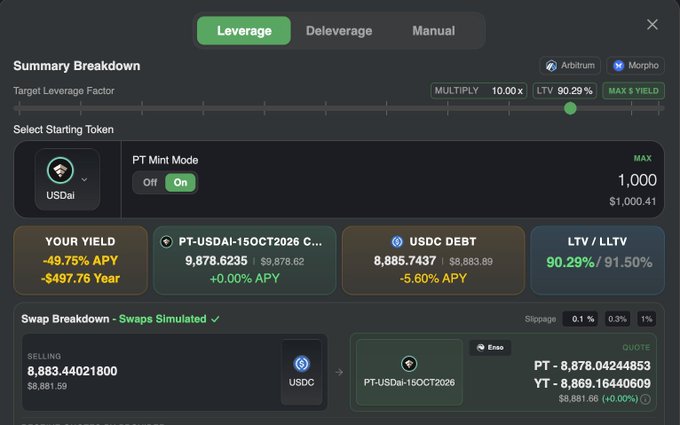Viewport: 680px width, 425px height.
Task: Click the +0.00% APY collateral rate
Action: (245, 278)
